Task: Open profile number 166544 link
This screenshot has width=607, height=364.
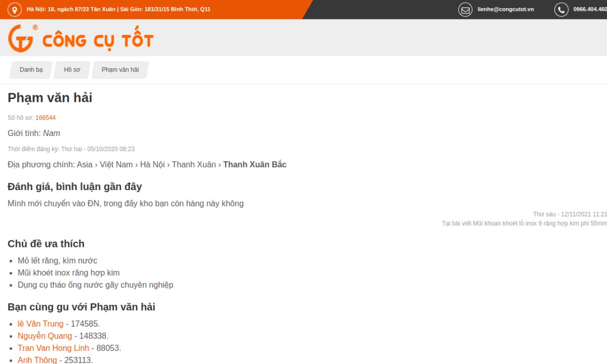Action: pos(46,118)
